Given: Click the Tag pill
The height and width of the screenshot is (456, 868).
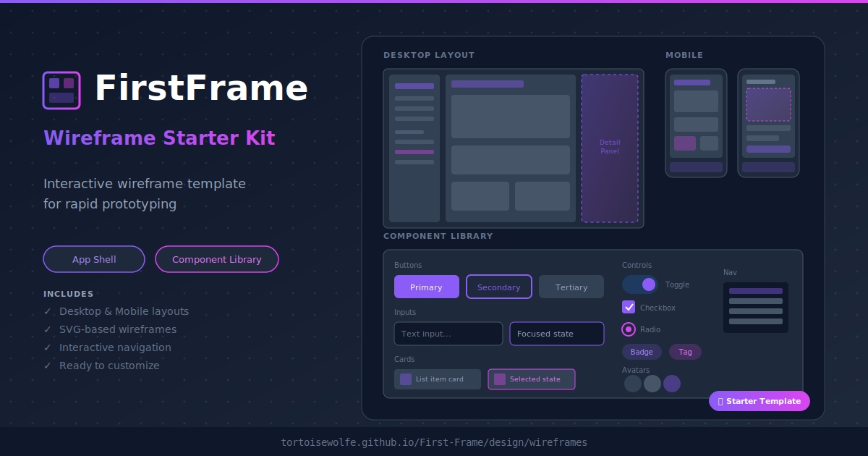Looking at the screenshot, I should 685,352.
